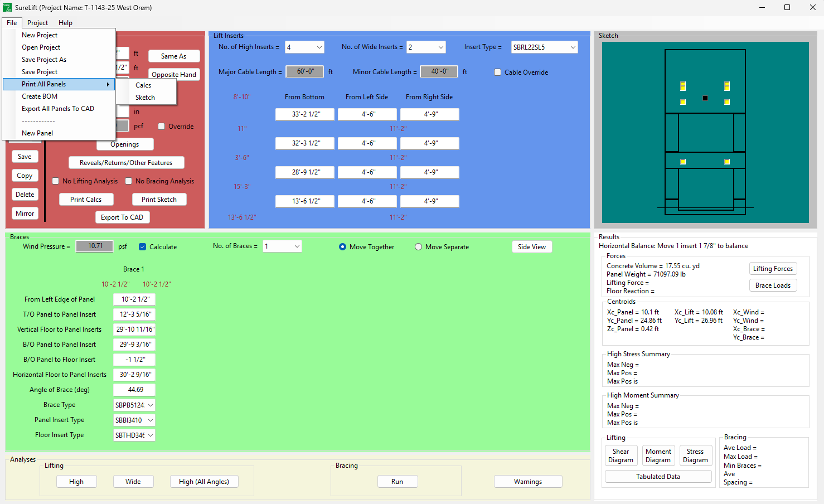The height and width of the screenshot is (504, 824).
Task: Click the lower-right yellow insert in sketch
Action: point(727,162)
